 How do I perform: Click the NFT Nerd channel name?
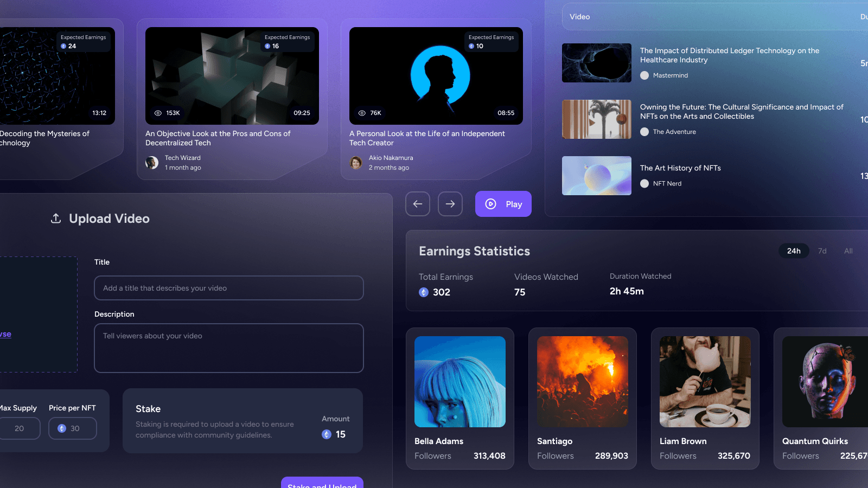click(667, 183)
